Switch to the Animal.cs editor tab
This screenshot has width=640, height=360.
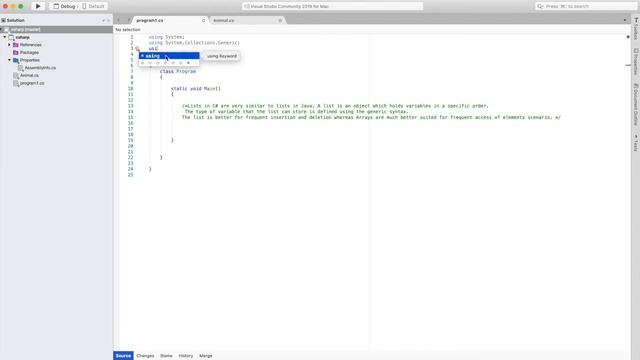(x=224, y=20)
